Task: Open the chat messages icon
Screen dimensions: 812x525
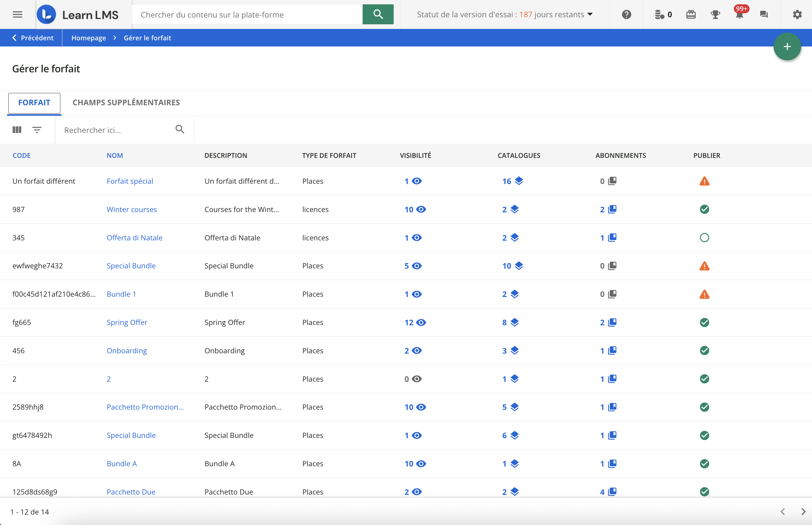Action: tap(764, 14)
